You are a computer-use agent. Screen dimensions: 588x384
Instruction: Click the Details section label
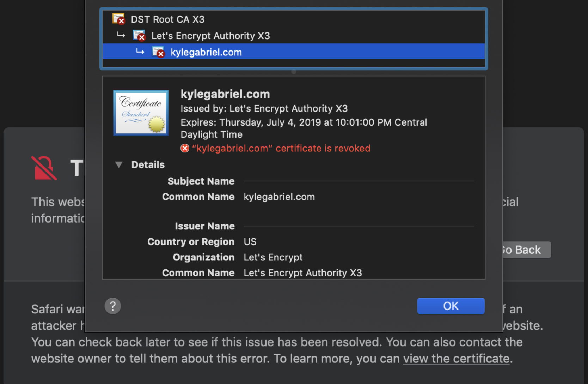148,164
